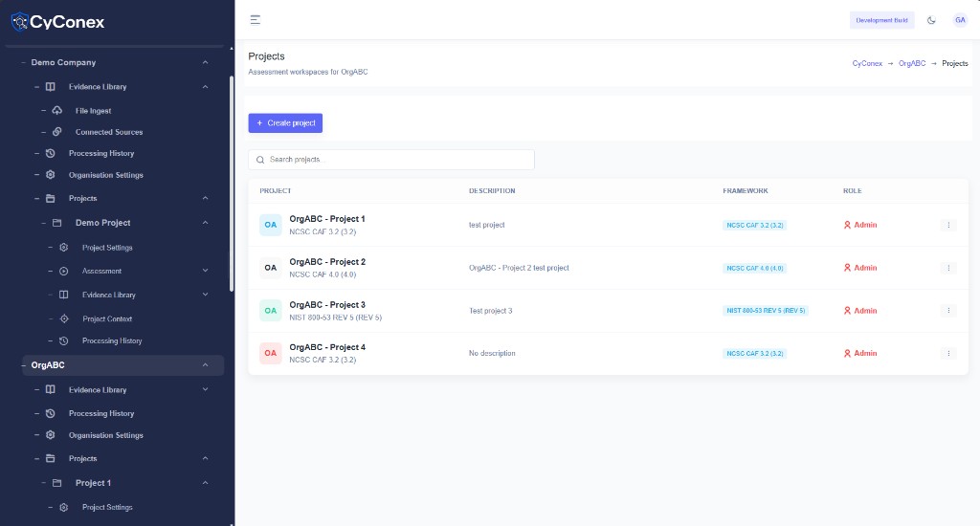Click NIST 800-53 REV 5 framework tag
Viewport: 980px width, 526px height.
766,311
